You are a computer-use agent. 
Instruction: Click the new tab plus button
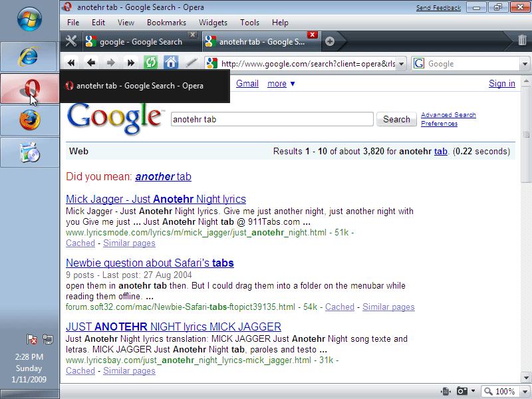(x=330, y=41)
